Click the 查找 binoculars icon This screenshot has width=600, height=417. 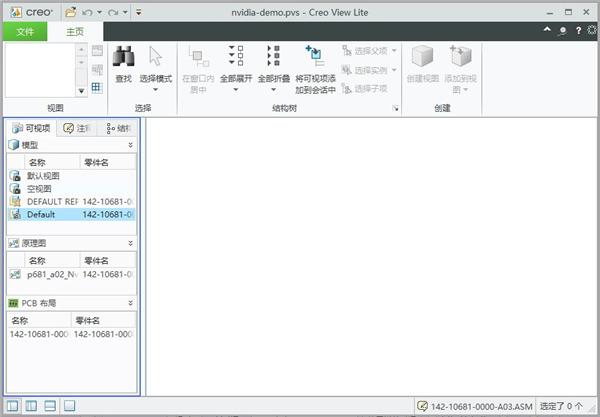[124, 58]
